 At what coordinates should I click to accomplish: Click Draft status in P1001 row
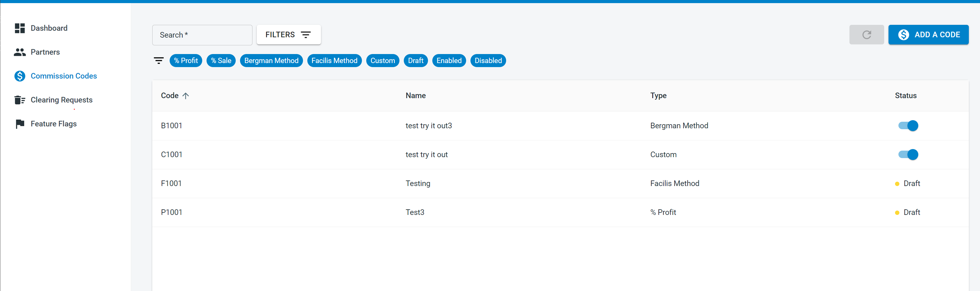pyautogui.click(x=907, y=212)
